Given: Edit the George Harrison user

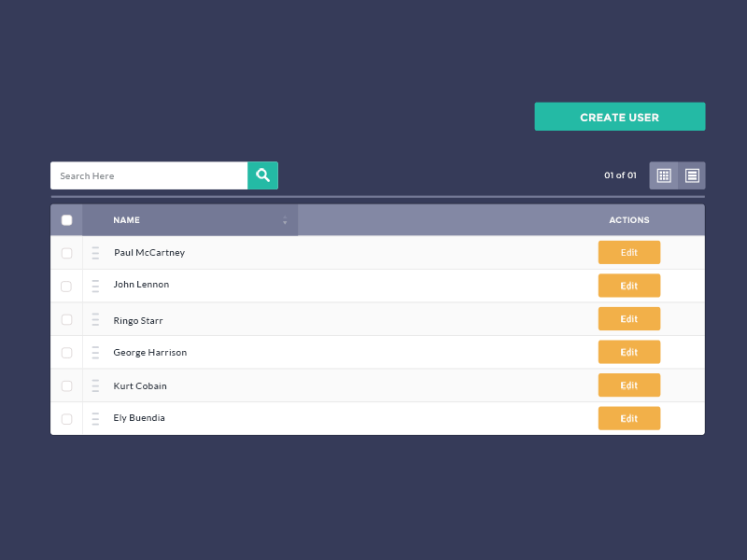Looking at the screenshot, I should (x=629, y=352).
